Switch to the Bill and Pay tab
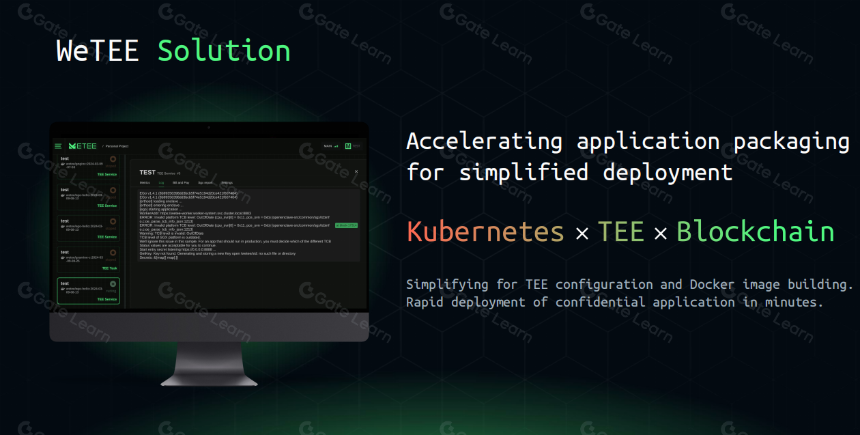The height and width of the screenshot is (435, 860). point(181,183)
